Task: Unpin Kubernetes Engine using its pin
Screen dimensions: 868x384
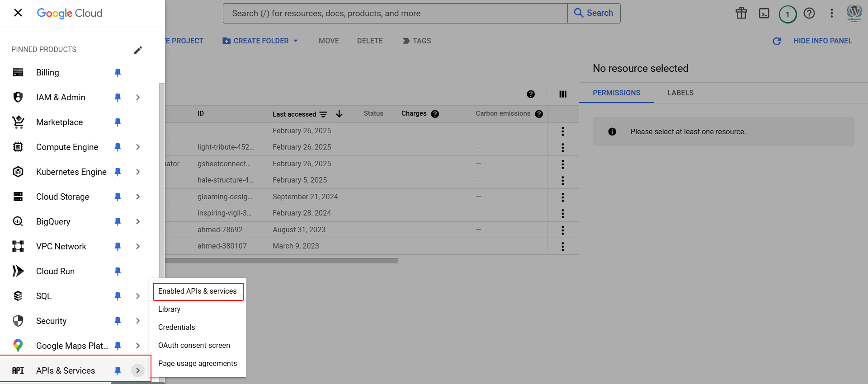Action: click(x=118, y=172)
